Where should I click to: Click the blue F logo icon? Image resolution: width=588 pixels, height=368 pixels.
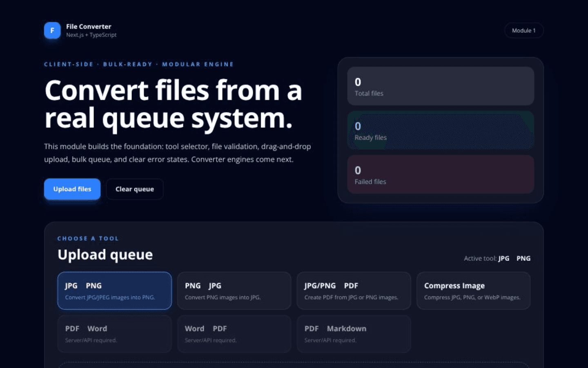coord(52,30)
